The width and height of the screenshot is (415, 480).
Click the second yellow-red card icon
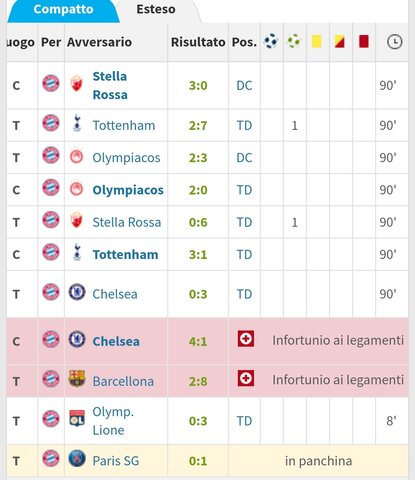coord(340,41)
